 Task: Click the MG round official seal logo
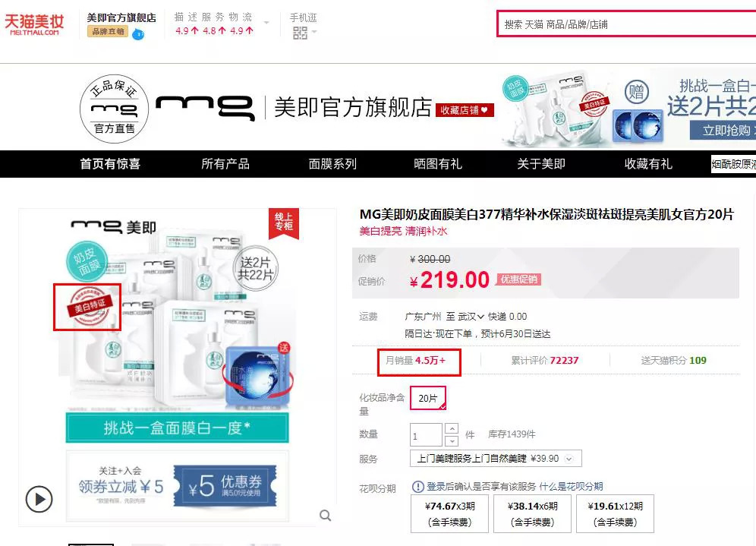[x=115, y=109]
